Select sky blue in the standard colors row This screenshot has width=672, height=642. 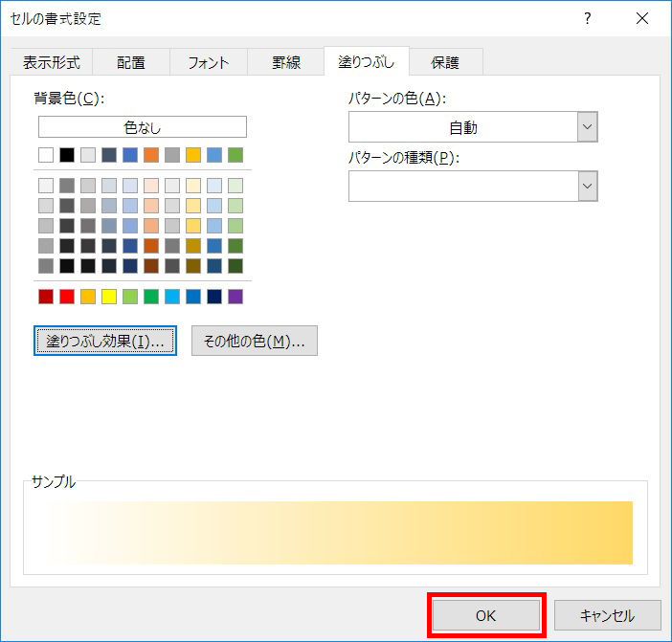coord(172,297)
